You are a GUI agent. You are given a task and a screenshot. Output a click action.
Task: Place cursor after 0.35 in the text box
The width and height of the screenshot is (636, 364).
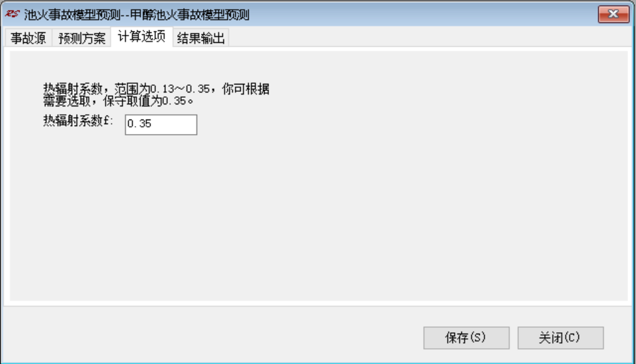[x=153, y=124]
